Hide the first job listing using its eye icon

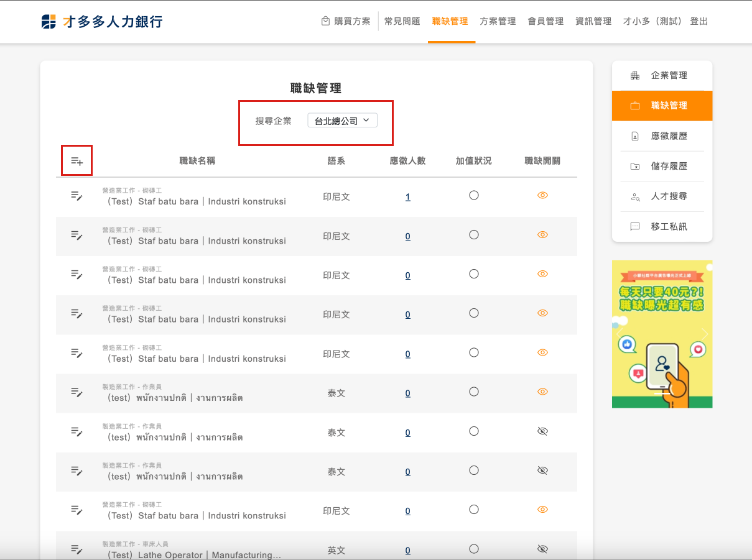pos(542,195)
